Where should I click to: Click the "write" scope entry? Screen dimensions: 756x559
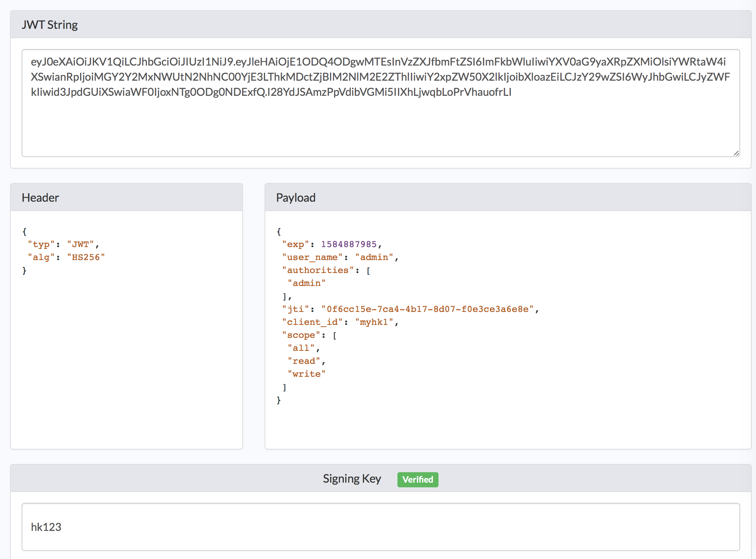(306, 374)
